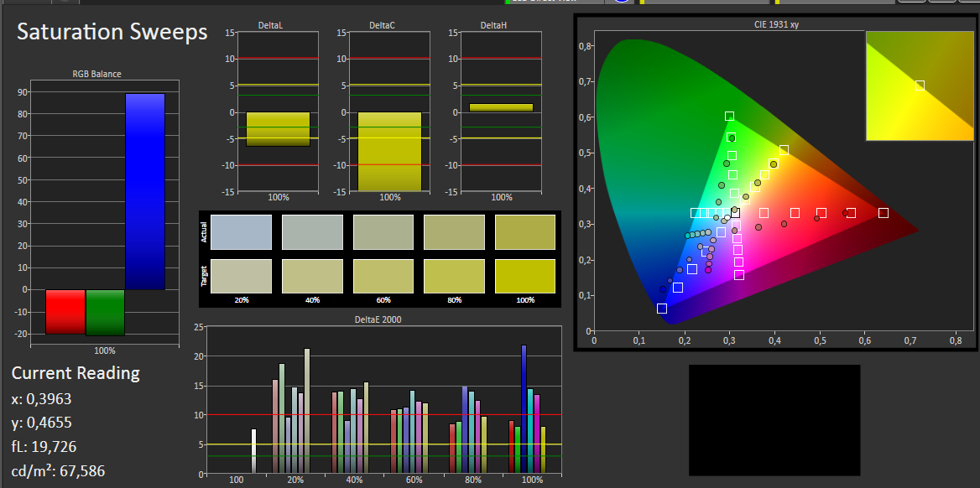The image size is (980, 488).
Task: Click the DeltaL chart title
Action: [x=271, y=25]
